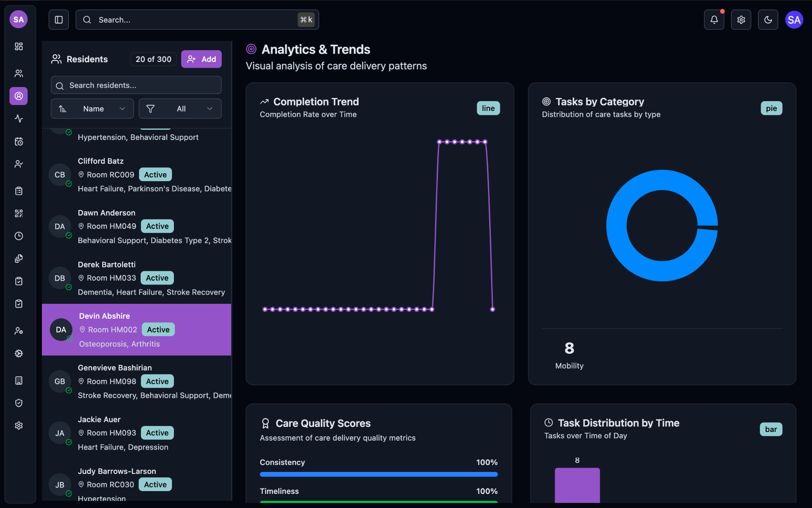Open the All filter dropdown
Image resolution: width=812 pixels, height=508 pixels.
[180, 109]
